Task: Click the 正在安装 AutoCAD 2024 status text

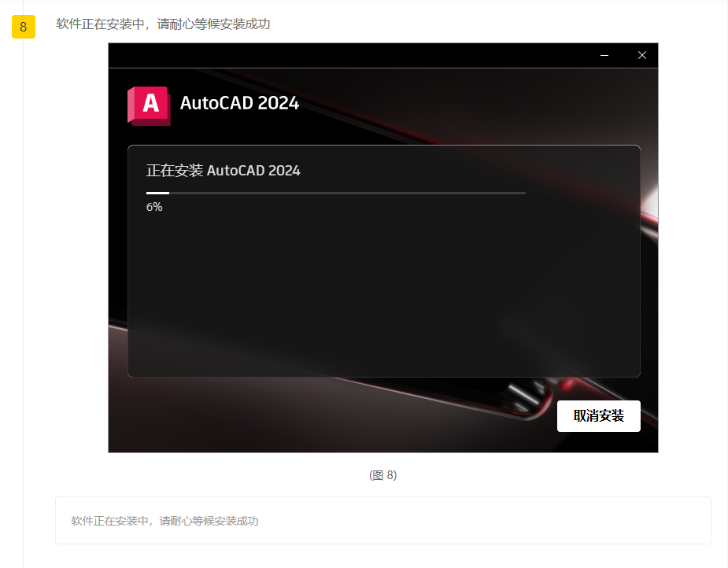Action: click(223, 171)
